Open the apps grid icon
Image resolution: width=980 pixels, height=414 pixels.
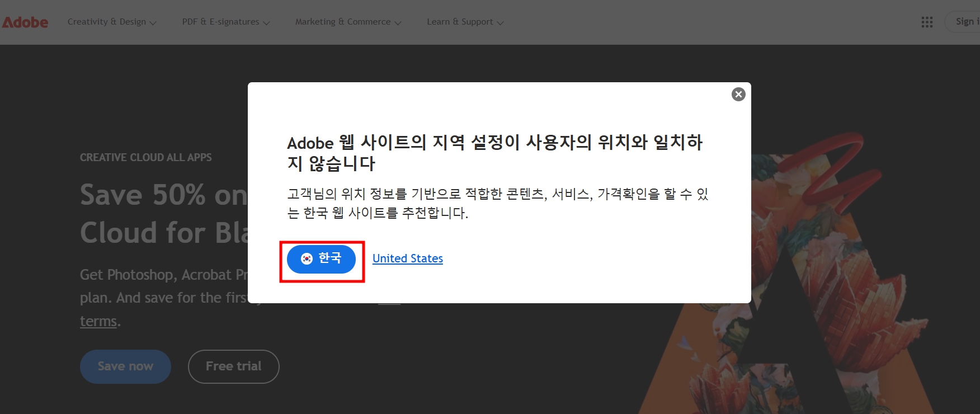pos(927,22)
